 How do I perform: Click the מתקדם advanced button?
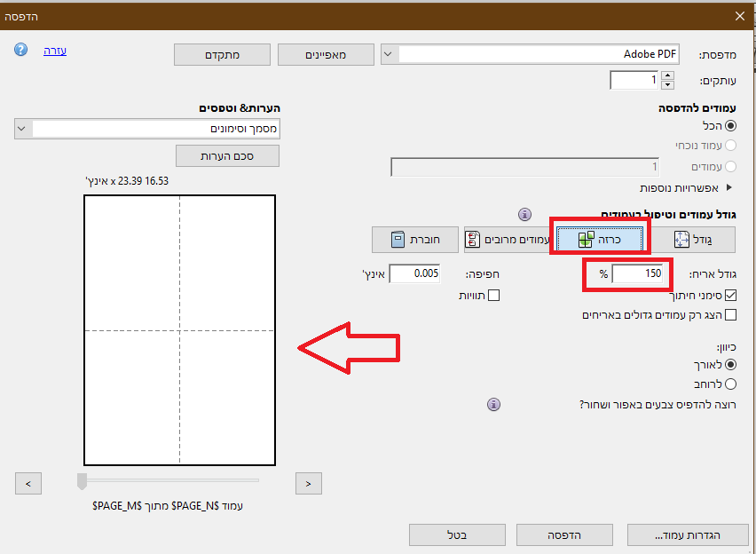222,54
